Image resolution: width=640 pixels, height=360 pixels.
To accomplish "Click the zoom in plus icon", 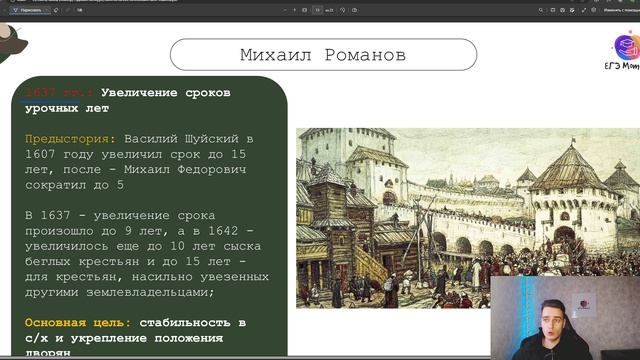I will (294, 10).
